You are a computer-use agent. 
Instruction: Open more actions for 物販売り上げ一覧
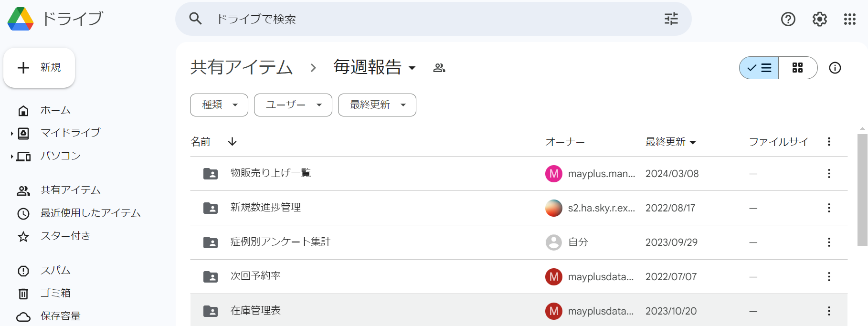point(829,174)
